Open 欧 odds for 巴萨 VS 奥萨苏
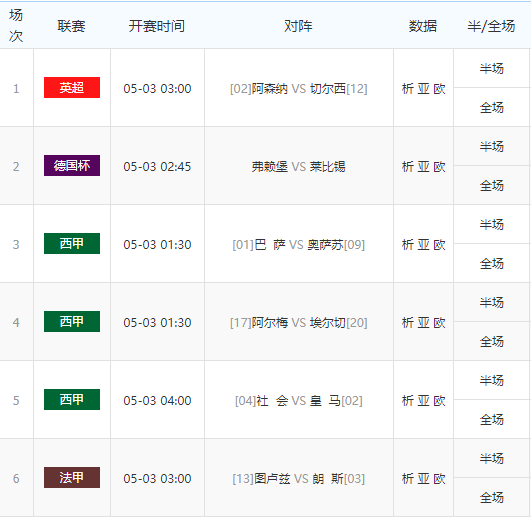 [439, 245]
